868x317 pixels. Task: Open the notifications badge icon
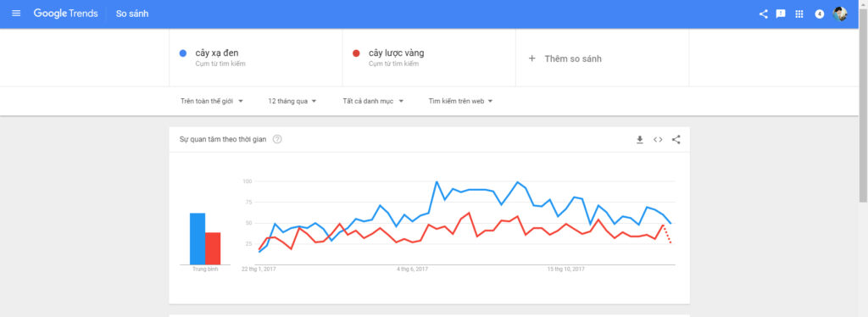820,14
